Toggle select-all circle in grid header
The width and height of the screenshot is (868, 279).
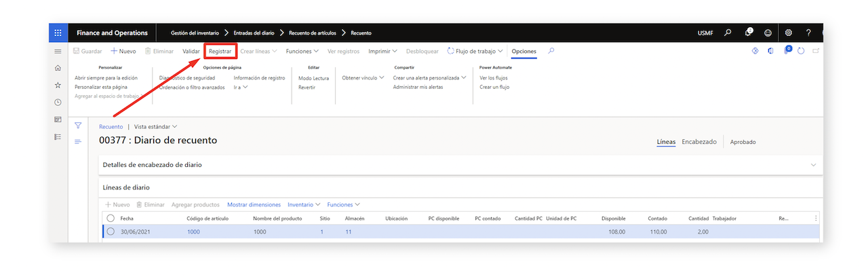[x=111, y=218]
